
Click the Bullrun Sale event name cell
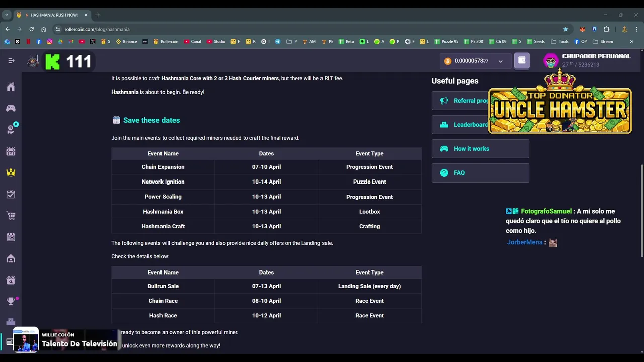tap(163, 286)
